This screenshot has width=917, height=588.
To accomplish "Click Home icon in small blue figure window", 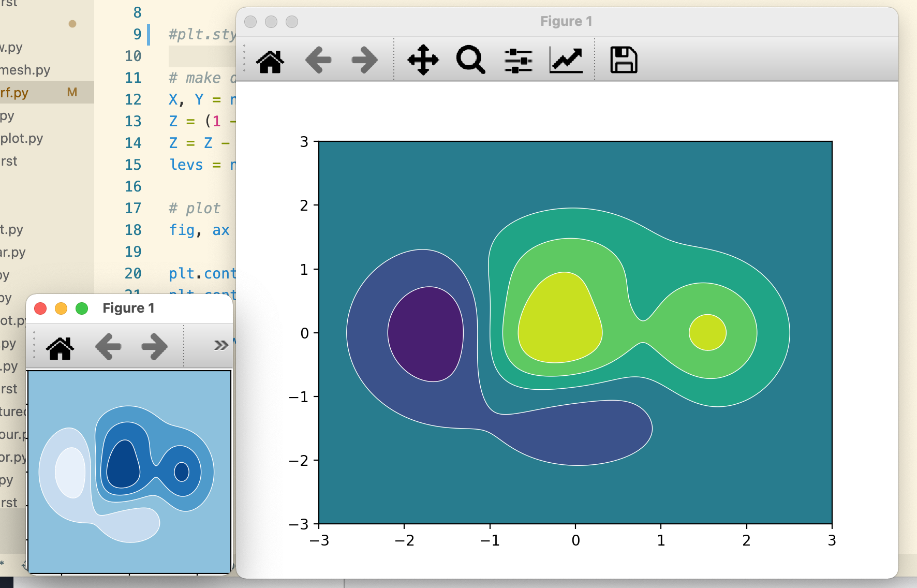I will coord(60,347).
